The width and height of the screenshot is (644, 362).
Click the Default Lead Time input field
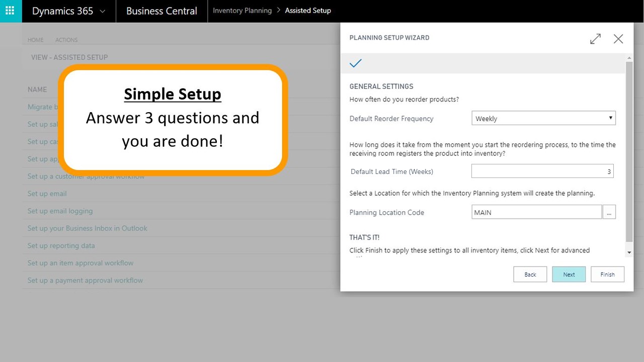coord(542,171)
